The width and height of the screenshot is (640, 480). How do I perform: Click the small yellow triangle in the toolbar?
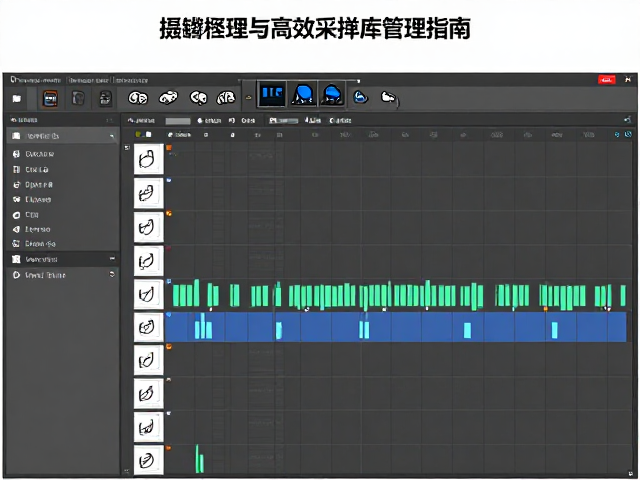click(x=248, y=98)
